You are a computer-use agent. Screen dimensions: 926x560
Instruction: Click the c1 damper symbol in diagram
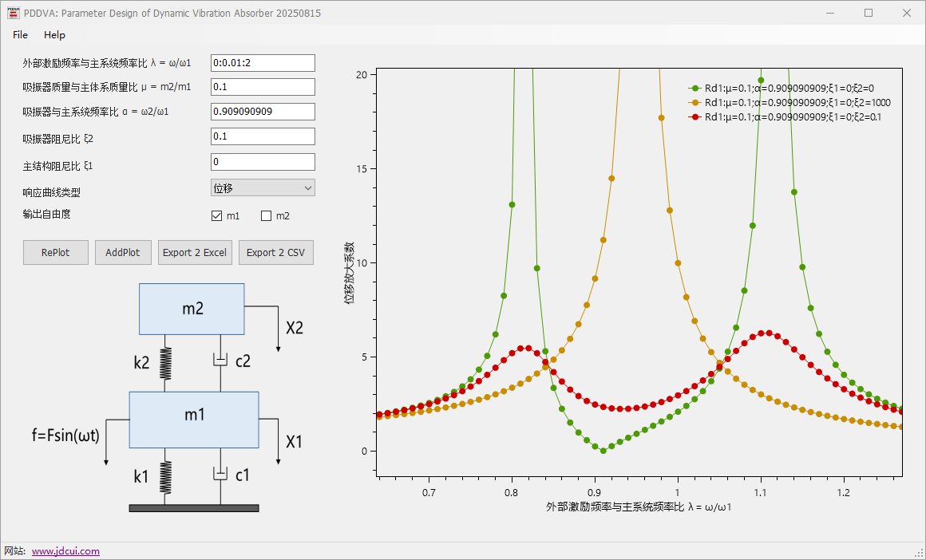pos(221,475)
